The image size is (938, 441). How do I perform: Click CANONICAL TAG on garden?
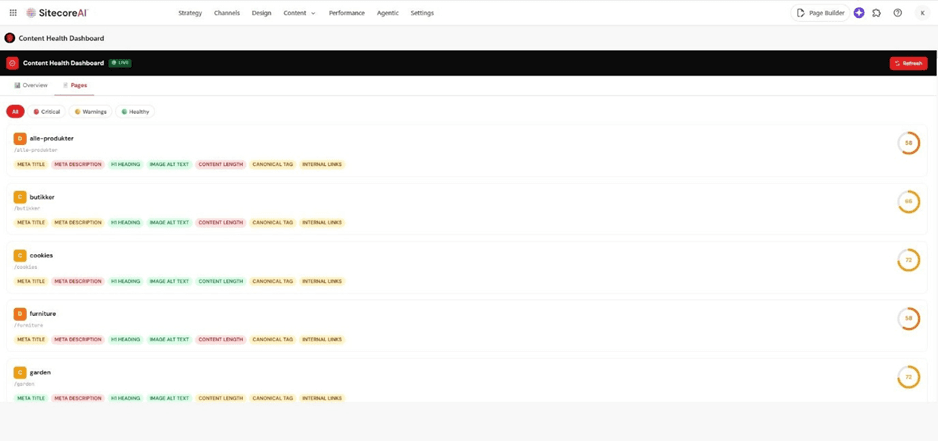tap(273, 398)
